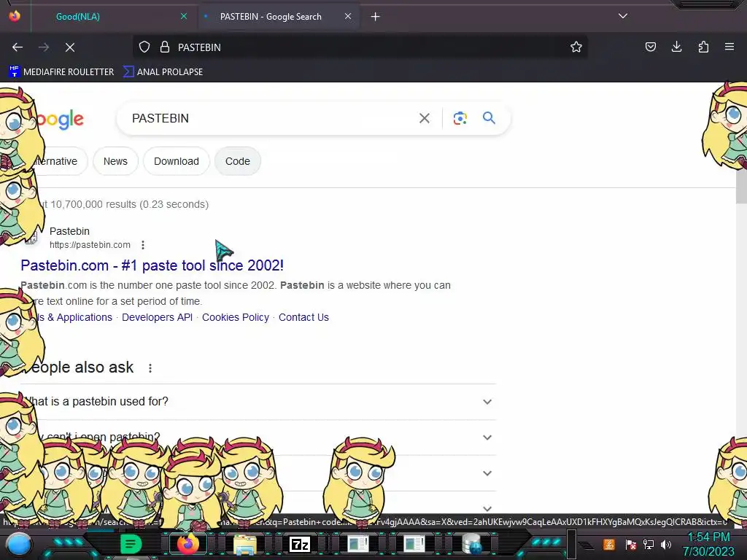Open the Developers API sitelink
The image size is (747, 560).
point(158,317)
